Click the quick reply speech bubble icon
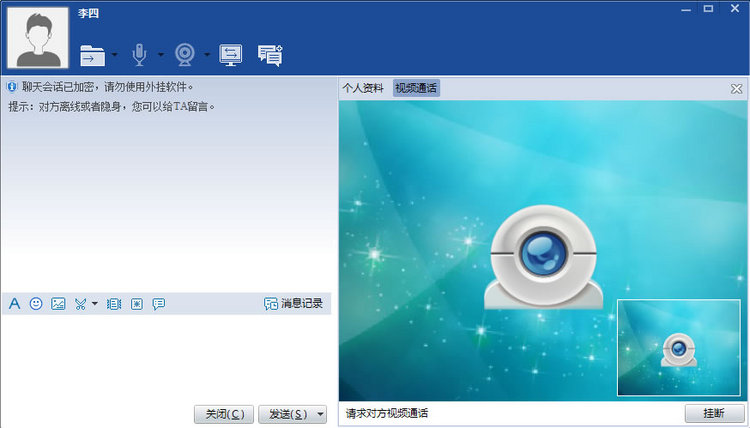The width and height of the screenshot is (750, 428). click(159, 304)
